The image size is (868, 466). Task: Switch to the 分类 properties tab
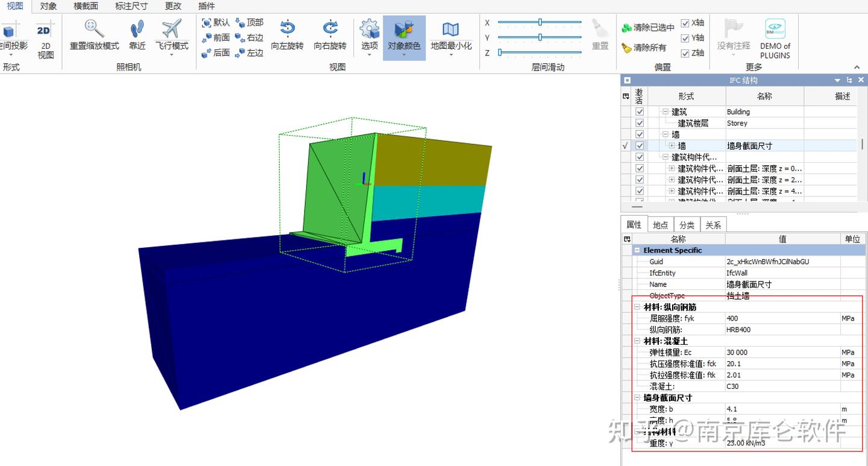tap(687, 225)
